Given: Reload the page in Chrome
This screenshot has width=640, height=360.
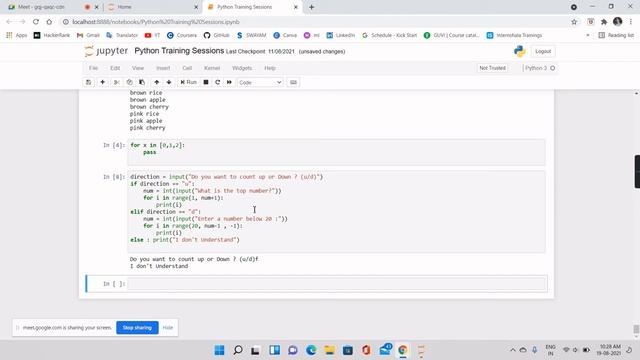Looking at the screenshot, I should click(36, 22).
